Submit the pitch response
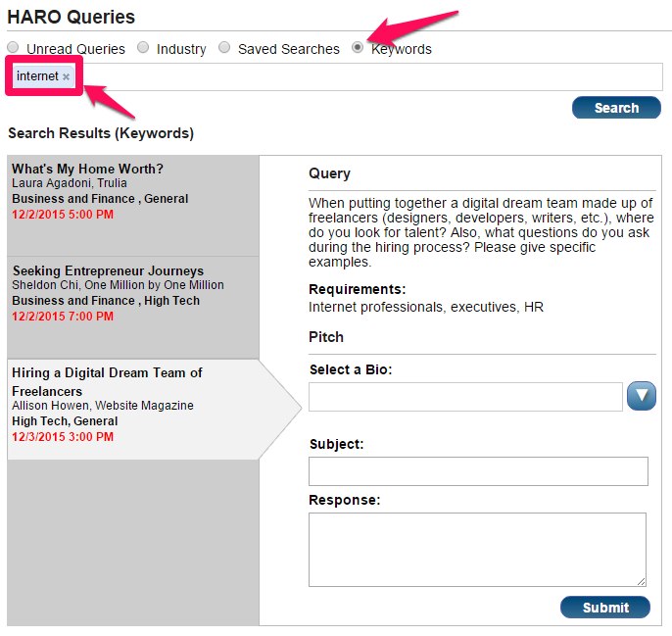Screen dimensions: 672x636 click(x=605, y=608)
